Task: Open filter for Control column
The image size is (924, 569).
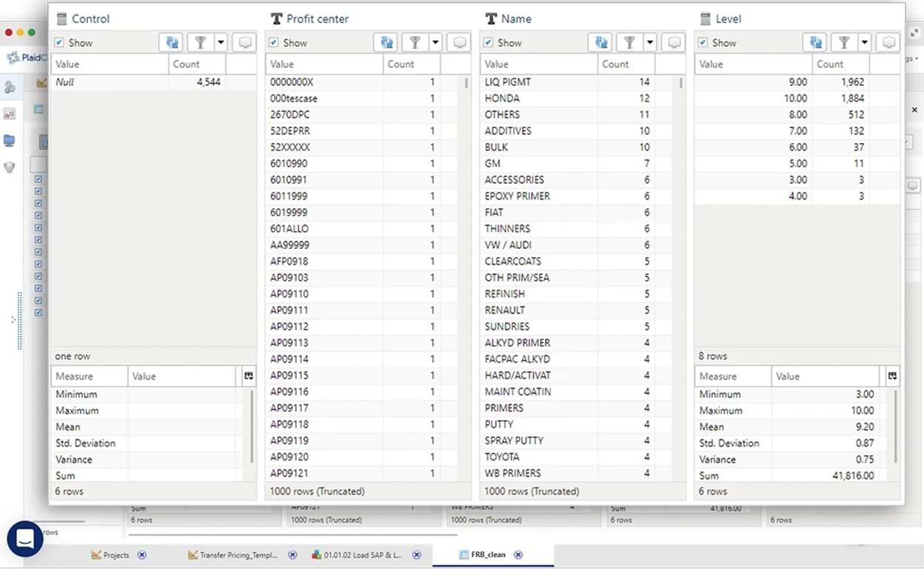Action: (x=201, y=43)
